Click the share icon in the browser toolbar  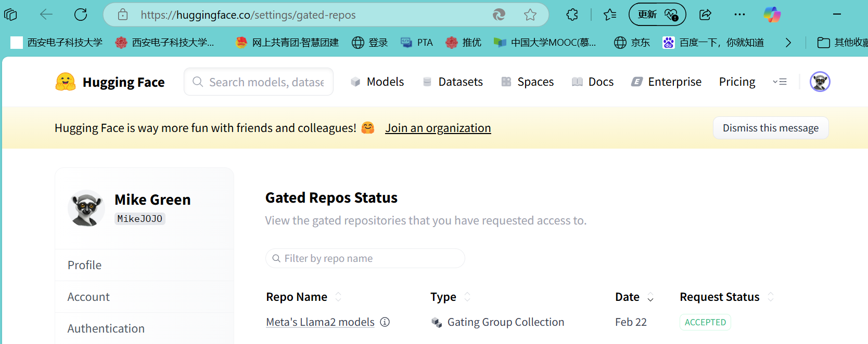705,15
